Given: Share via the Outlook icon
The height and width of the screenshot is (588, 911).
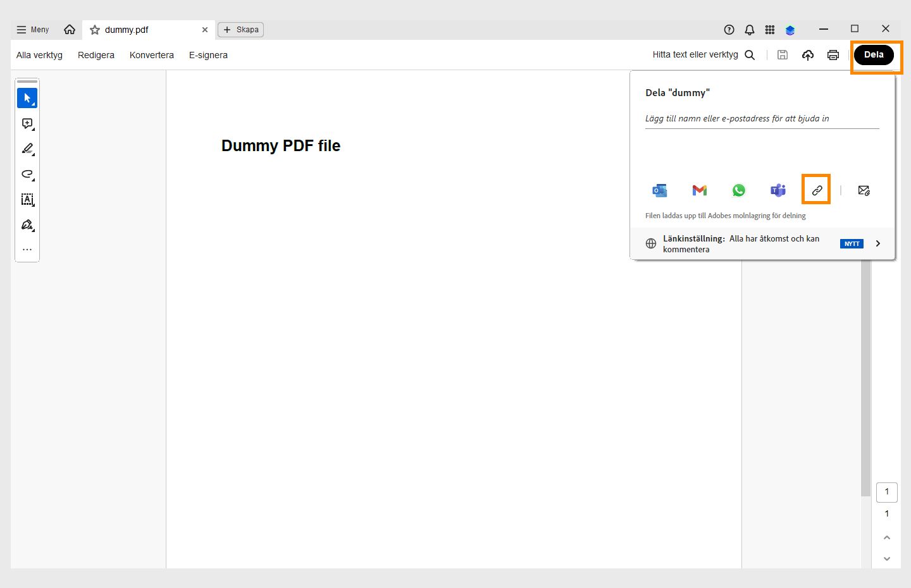Looking at the screenshot, I should (660, 190).
